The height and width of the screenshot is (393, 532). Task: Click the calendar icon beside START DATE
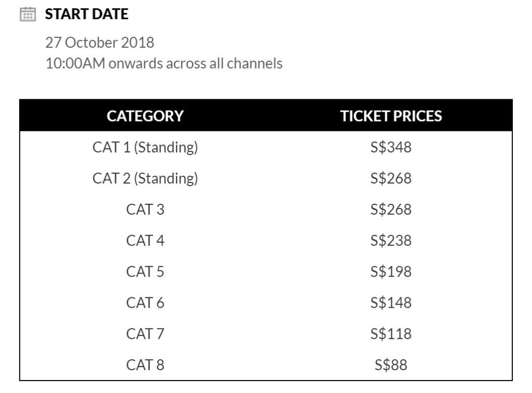28,14
